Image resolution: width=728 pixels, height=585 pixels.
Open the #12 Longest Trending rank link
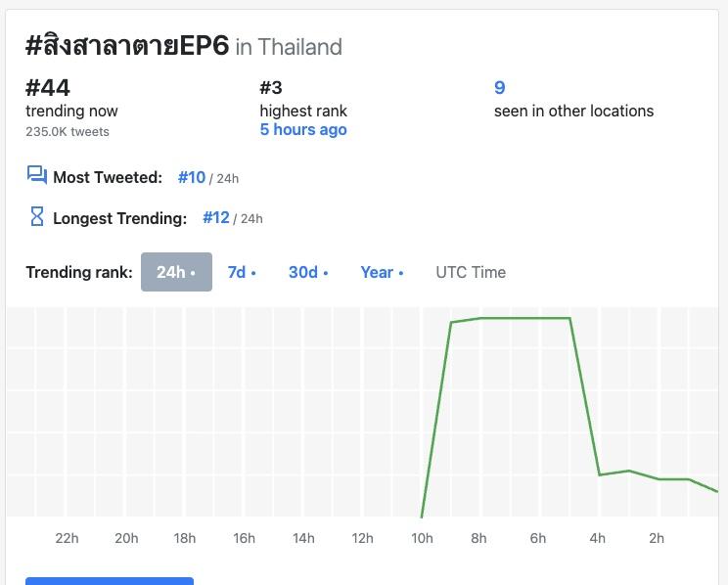pyautogui.click(x=215, y=217)
